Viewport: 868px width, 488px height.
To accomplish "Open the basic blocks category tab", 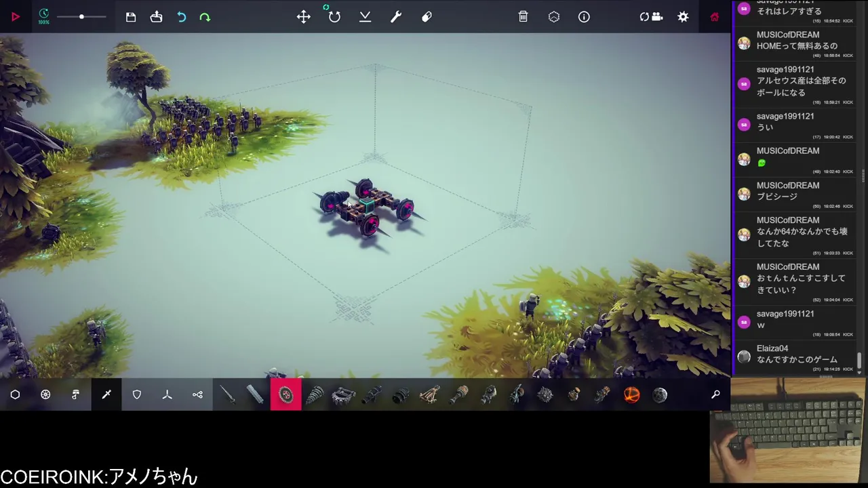I will 15,394.
